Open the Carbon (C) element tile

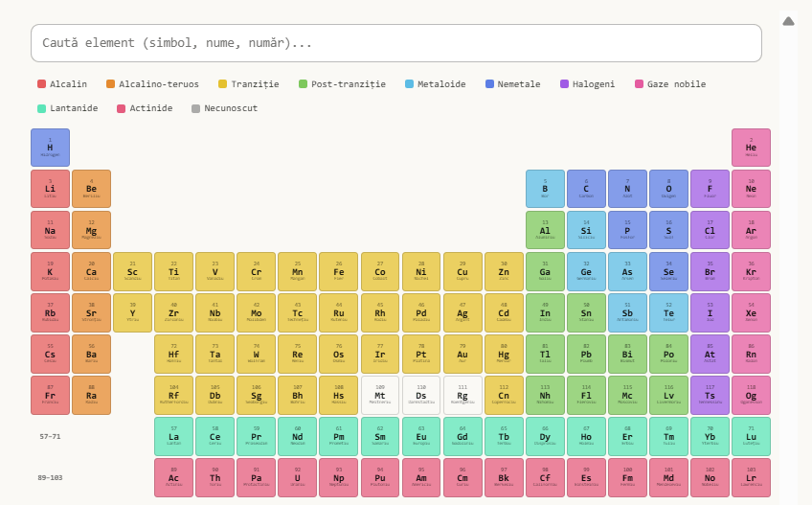click(x=586, y=189)
